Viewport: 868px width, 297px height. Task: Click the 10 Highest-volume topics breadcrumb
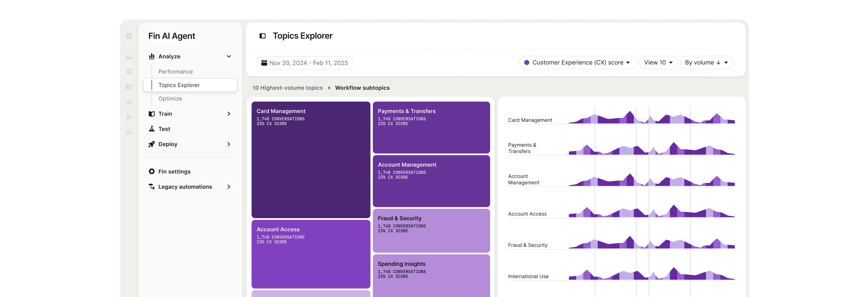pyautogui.click(x=287, y=88)
